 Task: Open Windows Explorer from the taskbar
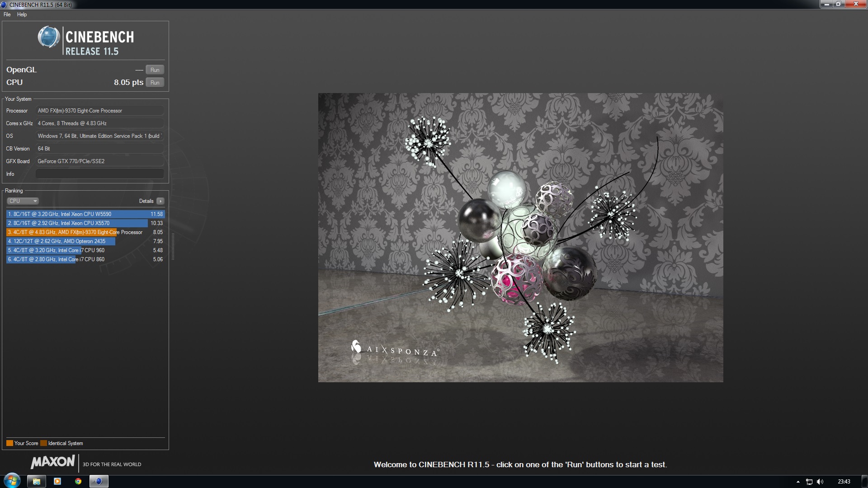coord(37,482)
